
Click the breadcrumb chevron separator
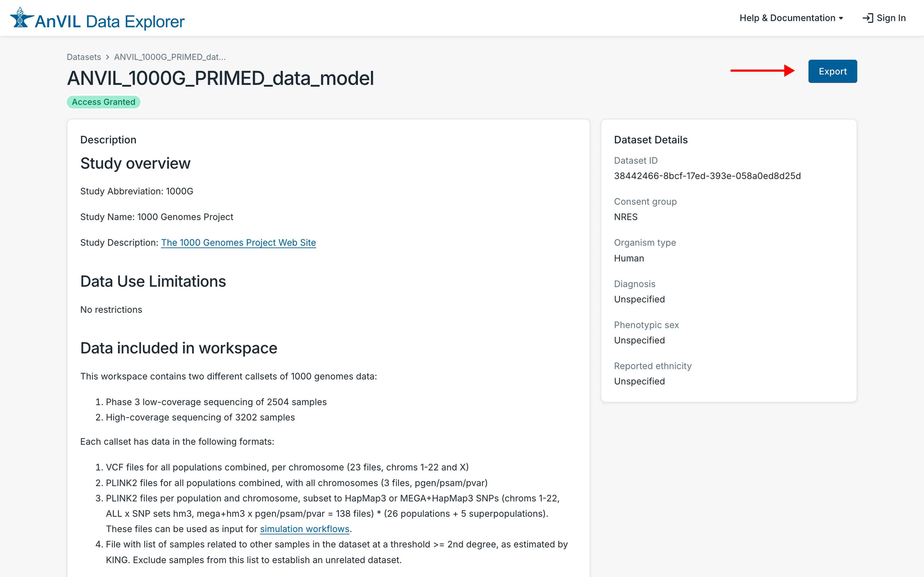[108, 57]
